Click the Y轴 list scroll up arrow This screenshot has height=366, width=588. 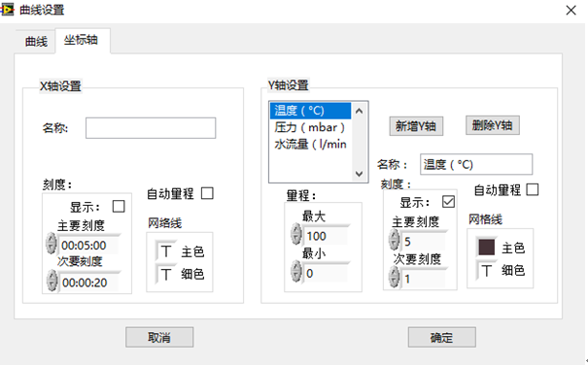[359, 111]
